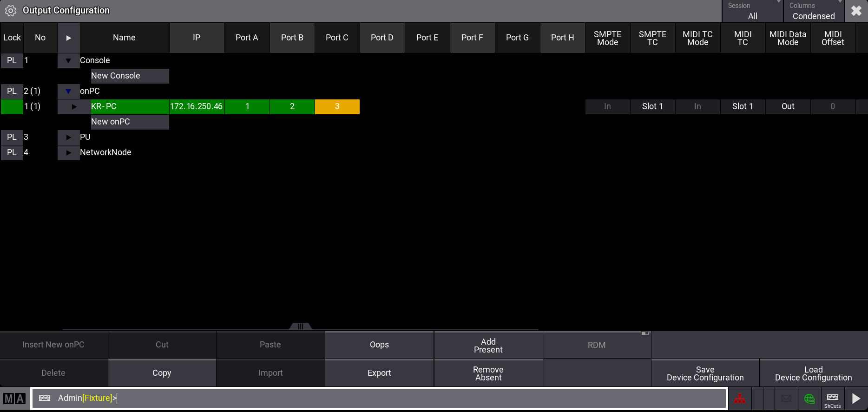The width and height of the screenshot is (868, 412).
Task: Open the ShCuts keyboard shortcuts icon
Action: point(832,399)
